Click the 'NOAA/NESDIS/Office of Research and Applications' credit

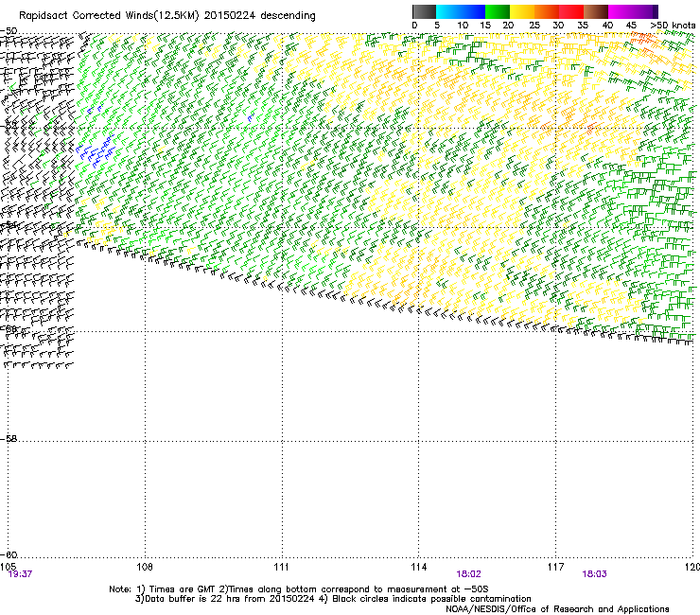click(557, 609)
